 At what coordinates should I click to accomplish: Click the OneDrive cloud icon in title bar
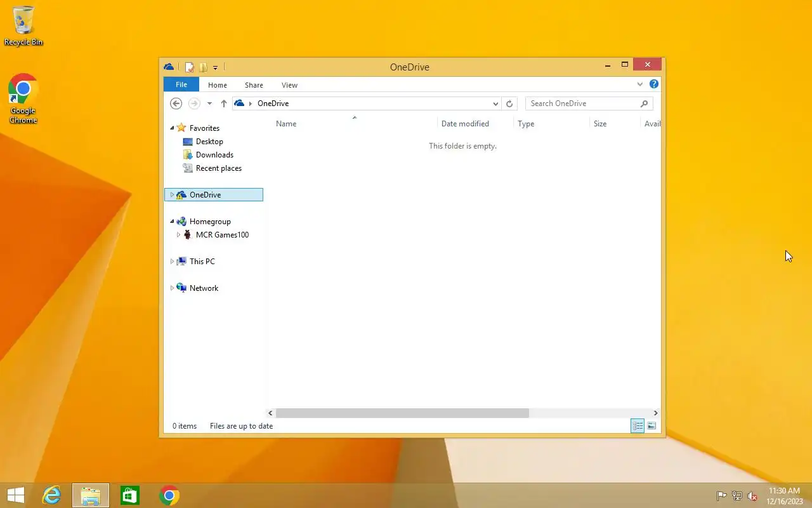[169, 67]
